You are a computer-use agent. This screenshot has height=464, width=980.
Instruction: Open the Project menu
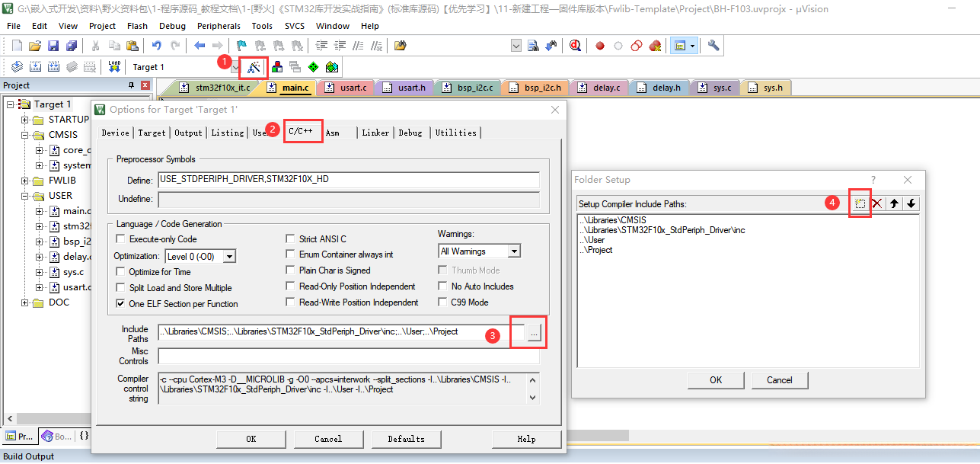point(103,26)
